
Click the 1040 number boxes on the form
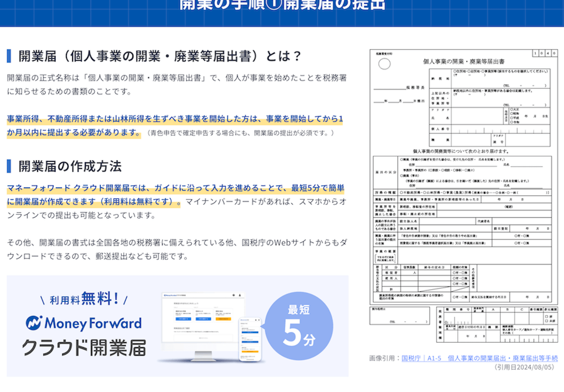545,53
